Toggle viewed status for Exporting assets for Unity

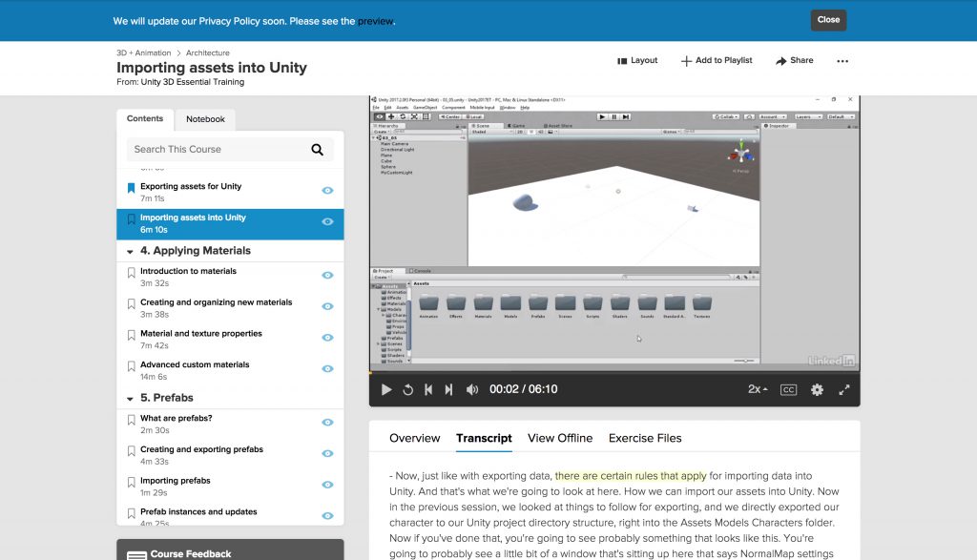coord(327,191)
